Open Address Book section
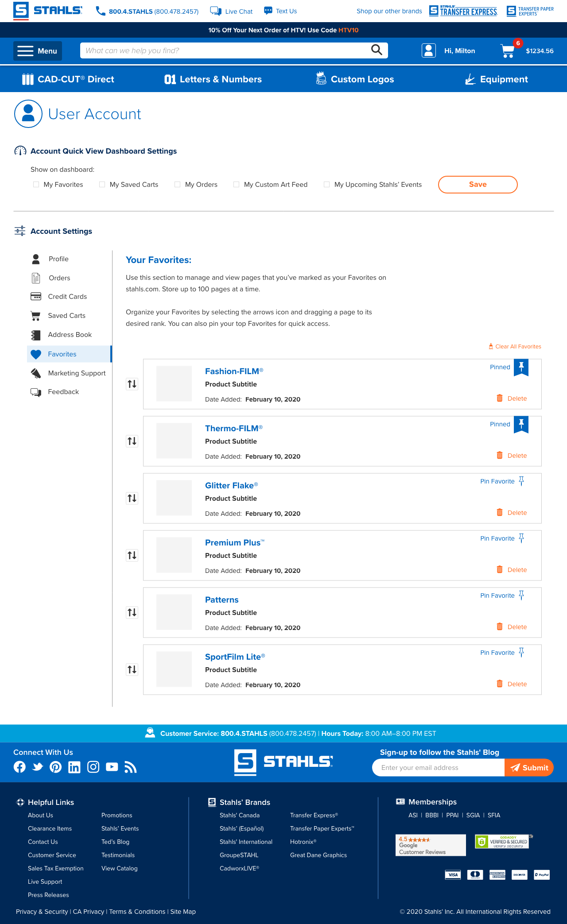This screenshot has width=567, height=924. pyautogui.click(x=61, y=335)
